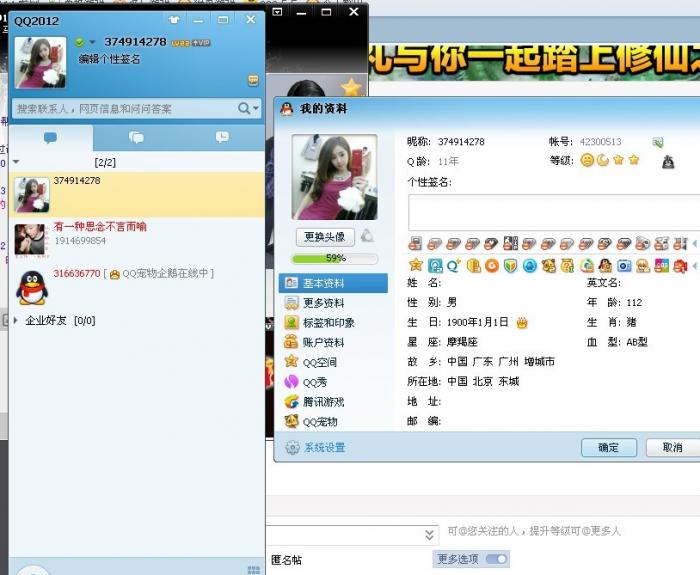
Task: Show more service icons with the bottom row arrow
Action: point(695,266)
